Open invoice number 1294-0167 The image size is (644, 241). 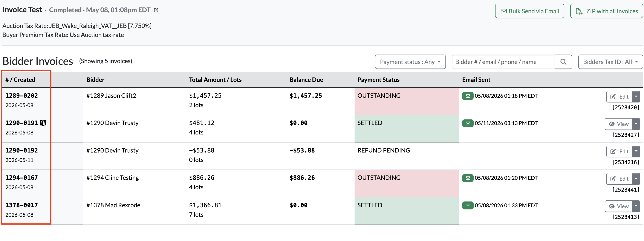click(x=21, y=178)
